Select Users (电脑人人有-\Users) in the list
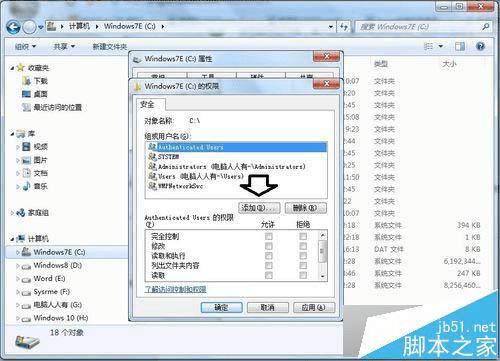 (x=196, y=176)
